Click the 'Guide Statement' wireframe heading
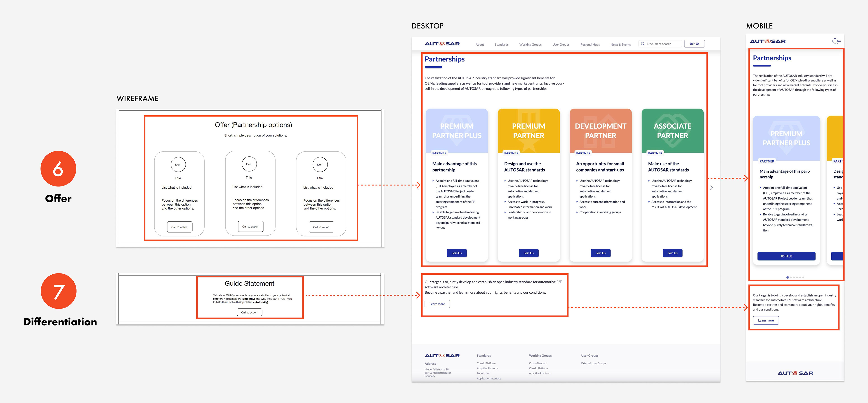868x403 pixels. click(249, 283)
